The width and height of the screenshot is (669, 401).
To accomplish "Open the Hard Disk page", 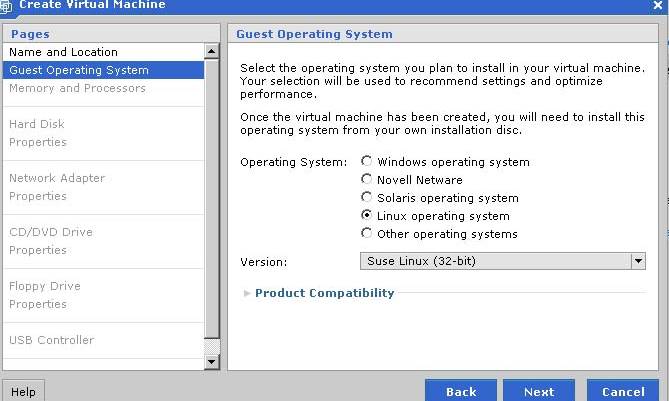I will click(37, 124).
